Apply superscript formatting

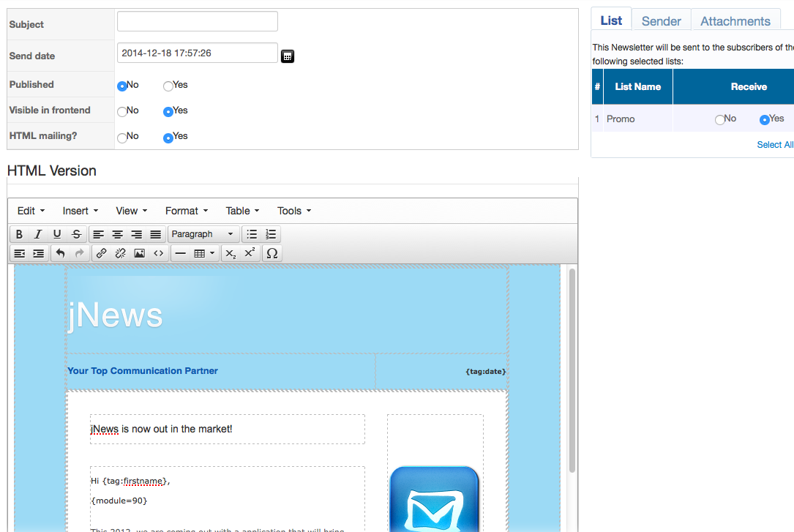250,253
